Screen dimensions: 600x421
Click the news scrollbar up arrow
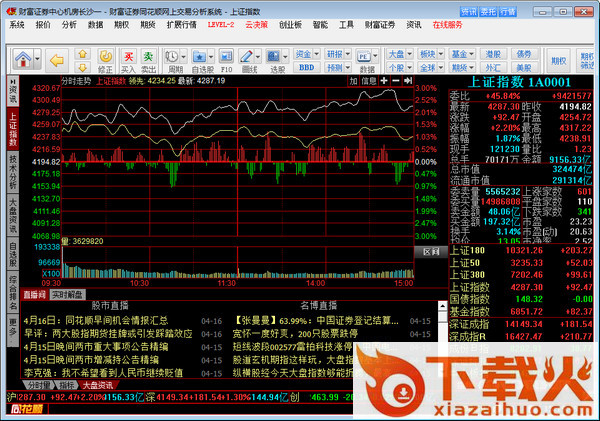point(443,306)
